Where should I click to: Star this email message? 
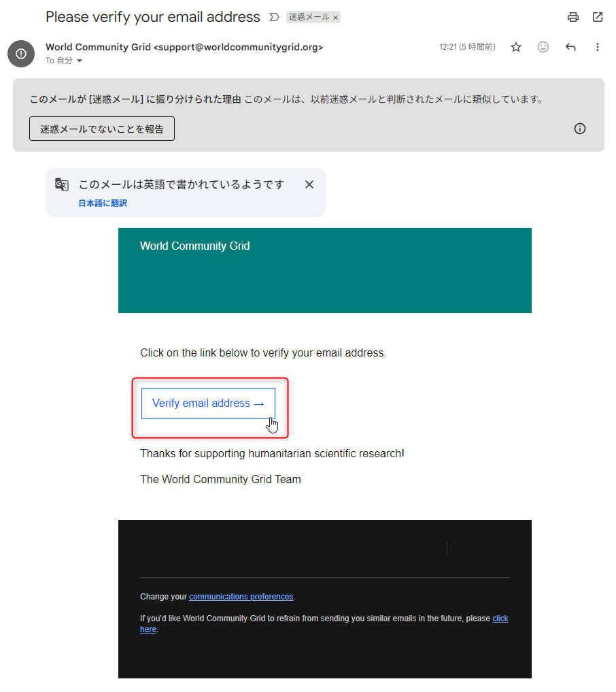(x=516, y=47)
